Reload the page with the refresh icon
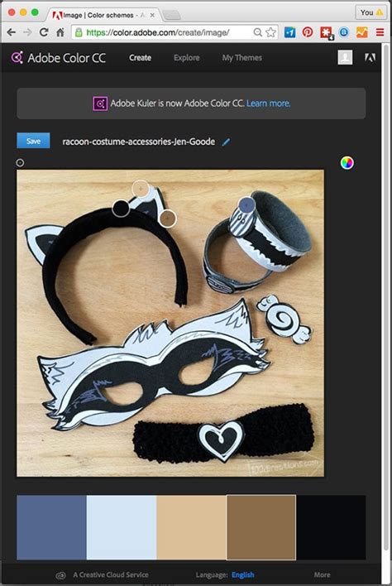 [44, 32]
